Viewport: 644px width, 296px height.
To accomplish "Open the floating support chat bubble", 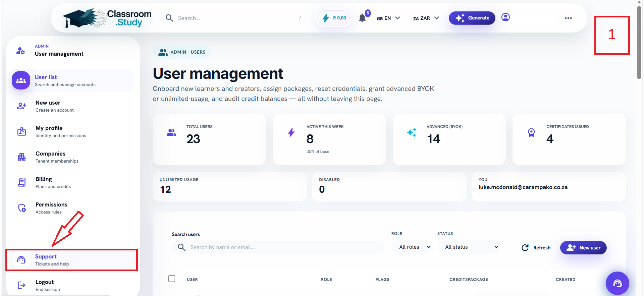I will tap(617, 283).
